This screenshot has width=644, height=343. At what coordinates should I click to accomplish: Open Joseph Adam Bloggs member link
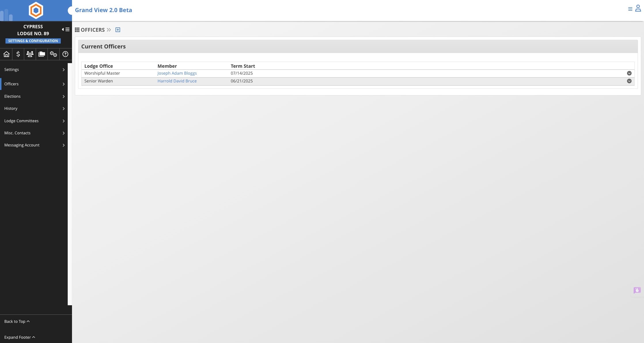pyautogui.click(x=177, y=73)
